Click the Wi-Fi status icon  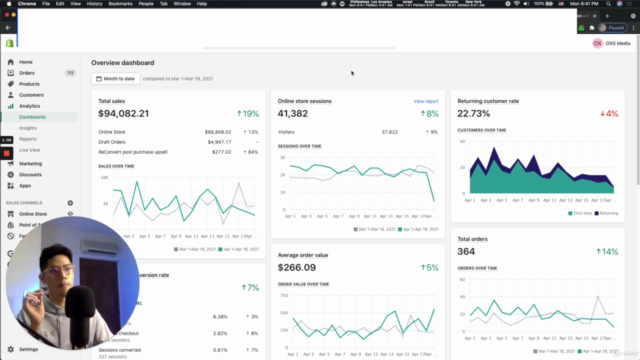[517, 4]
